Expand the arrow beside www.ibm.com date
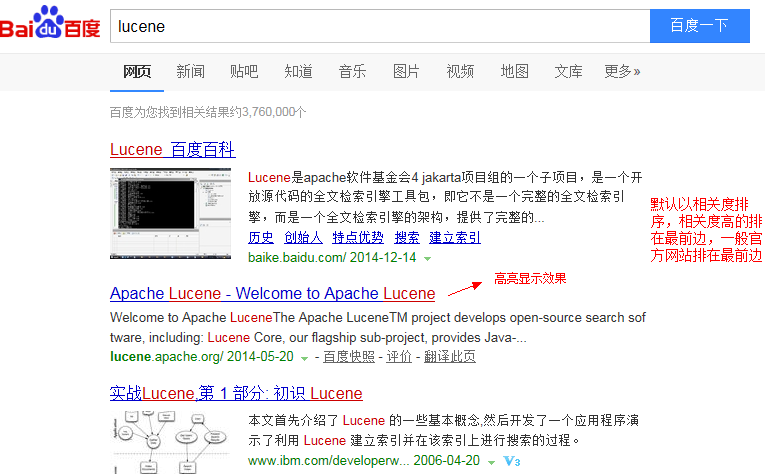765x474 pixels. pyautogui.click(x=491, y=462)
